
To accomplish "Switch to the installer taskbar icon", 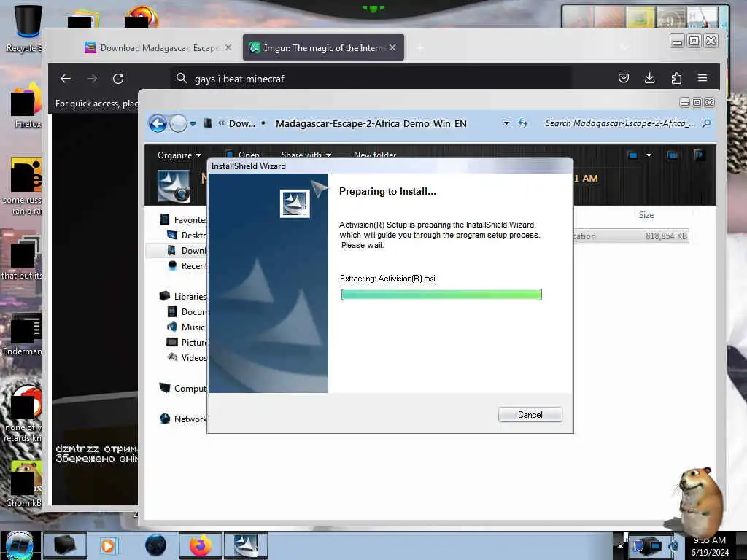I will [x=246, y=545].
